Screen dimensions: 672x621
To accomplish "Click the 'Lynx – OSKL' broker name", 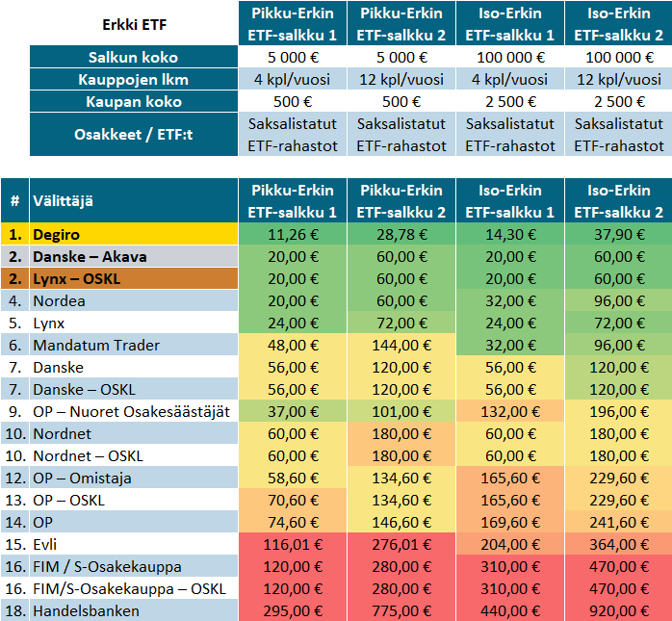I will [x=77, y=278].
